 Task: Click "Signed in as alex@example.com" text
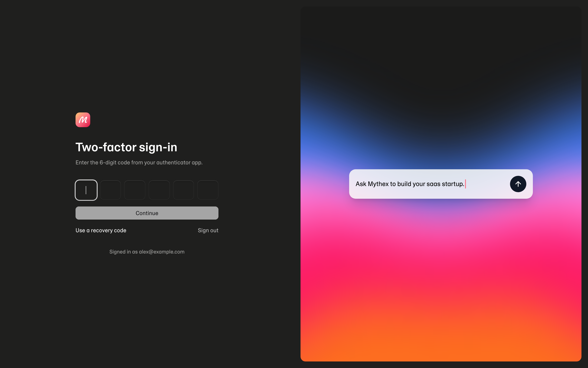(147, 252)
